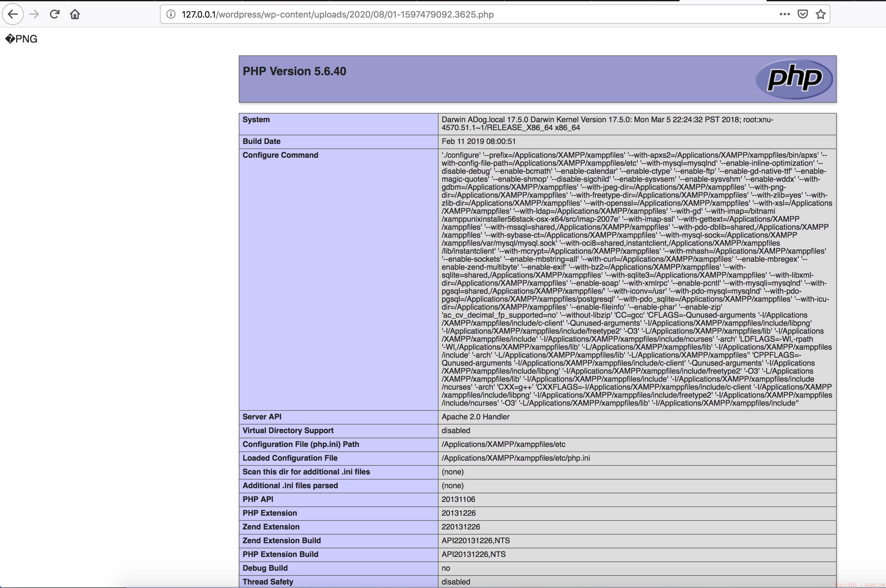Viewport: 886px width, 588px height.
Task: Click the /Applications/XAMPP/xamppfiles/etc path value
Action: [x=503, y=444]
